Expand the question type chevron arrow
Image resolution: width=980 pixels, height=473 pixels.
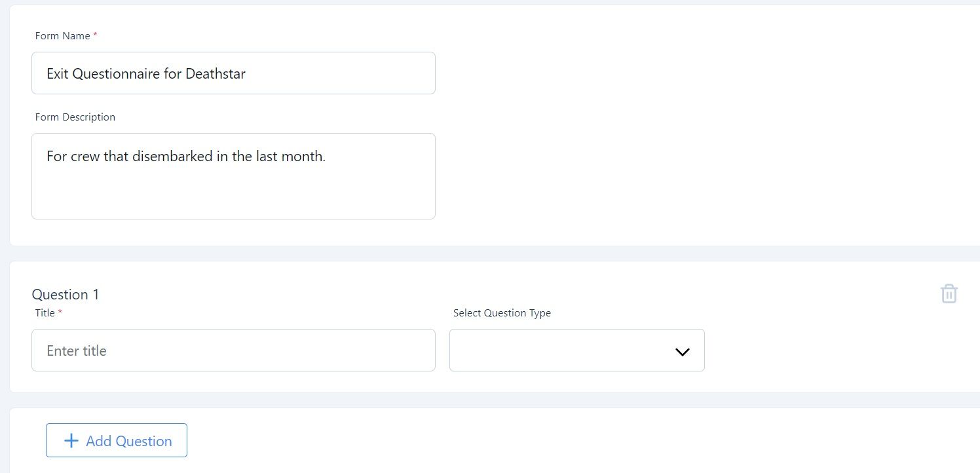click(x=682, y=352)
